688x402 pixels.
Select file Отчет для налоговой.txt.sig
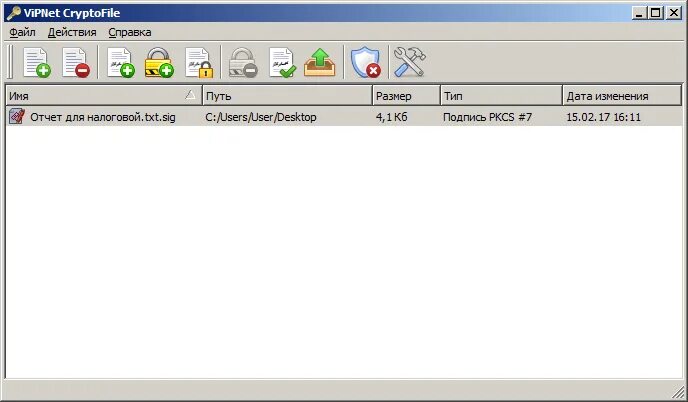(103, 117)
